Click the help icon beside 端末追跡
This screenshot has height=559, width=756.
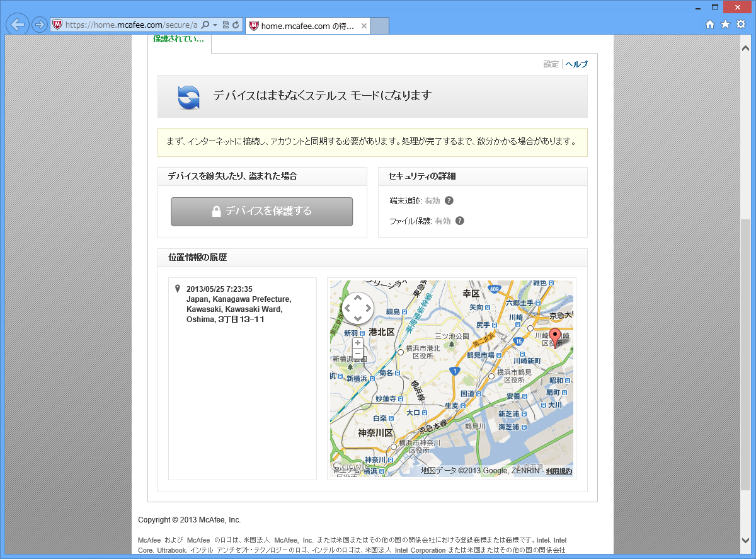click(x=449, y=201)
